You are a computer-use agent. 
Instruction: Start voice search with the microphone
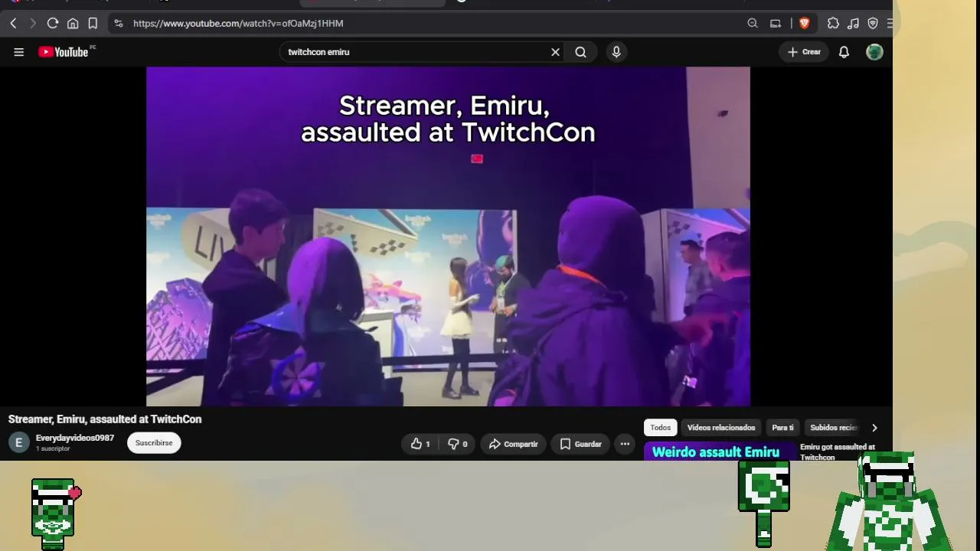click(x=616, y=52)
